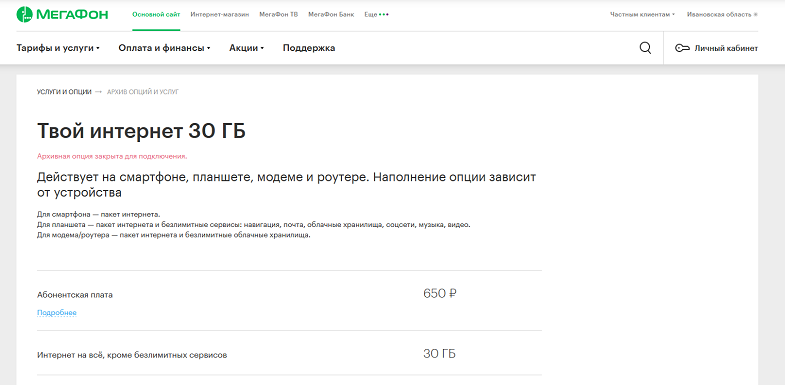The height and width of the screenshot is (385, 785).
Task: Click the key icon beside Личный кабинет
Action: [682, 49]
